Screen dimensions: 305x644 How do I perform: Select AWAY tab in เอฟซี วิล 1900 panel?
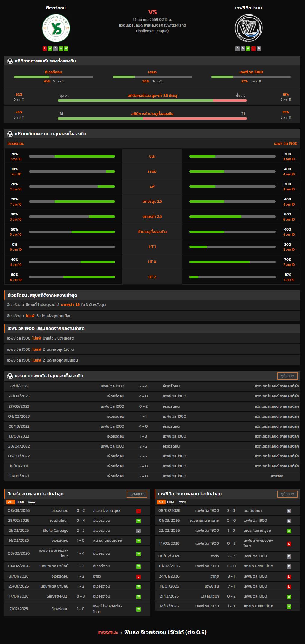(x=182, y=502)
